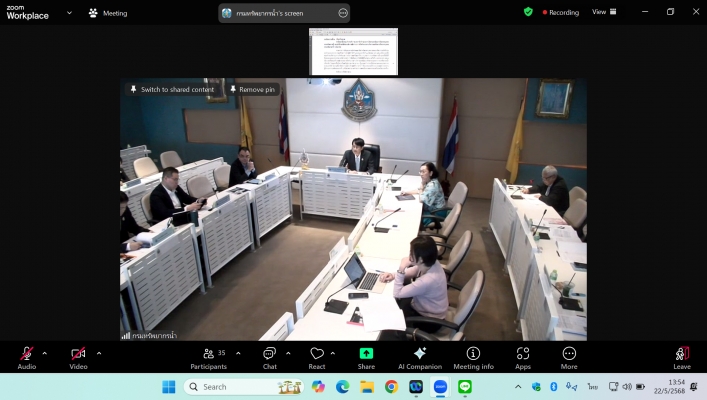Click Windows Security tray icon
Screen dimensions: 707x400
536,387
